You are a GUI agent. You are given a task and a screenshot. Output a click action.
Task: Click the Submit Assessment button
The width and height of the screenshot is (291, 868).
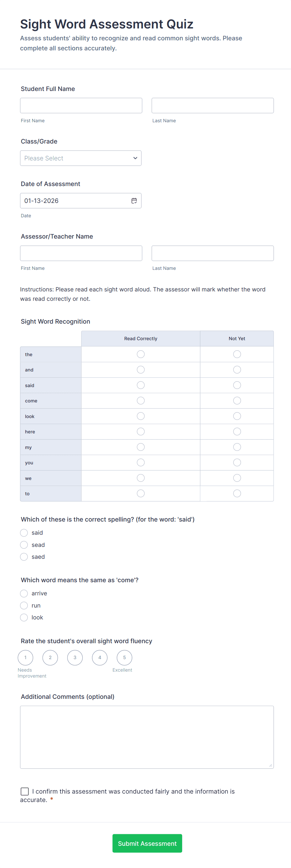pos(147,843)
